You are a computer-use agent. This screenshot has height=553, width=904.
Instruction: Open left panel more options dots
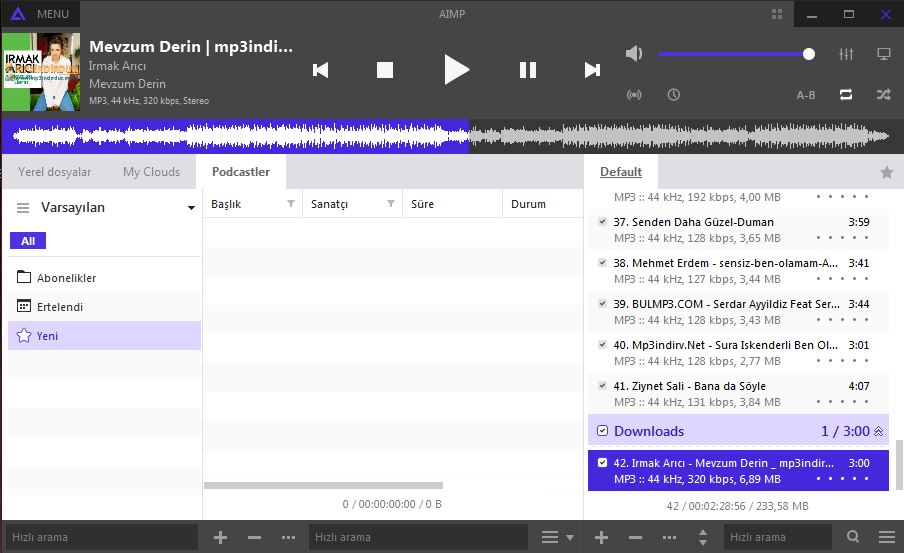288,537
